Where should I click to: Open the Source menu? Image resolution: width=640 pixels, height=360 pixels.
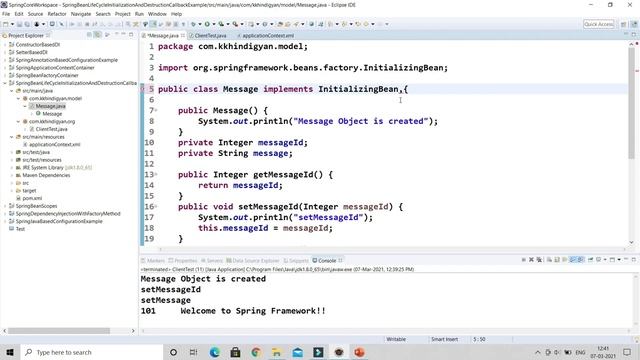[x=35, y=14]
